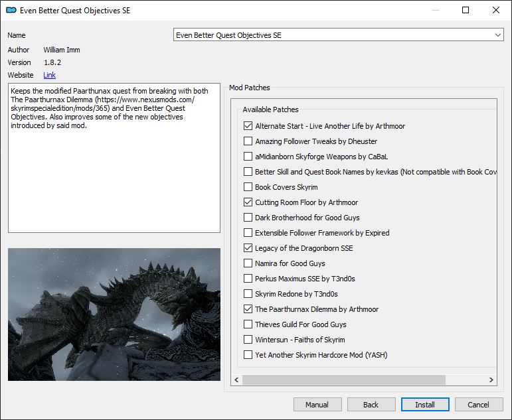
Task: Open the Website Link
Action: click(x=49, y=75)
